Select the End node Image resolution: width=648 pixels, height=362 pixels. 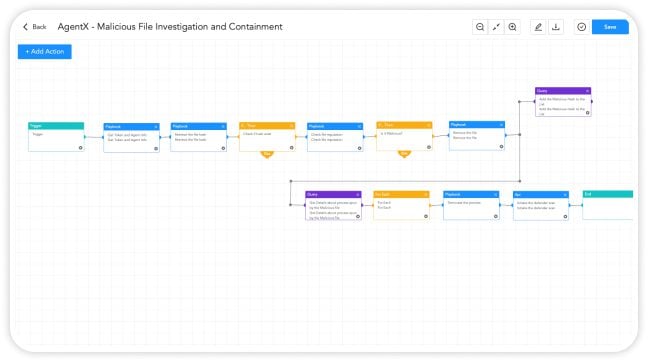click(x=608, y=205)
